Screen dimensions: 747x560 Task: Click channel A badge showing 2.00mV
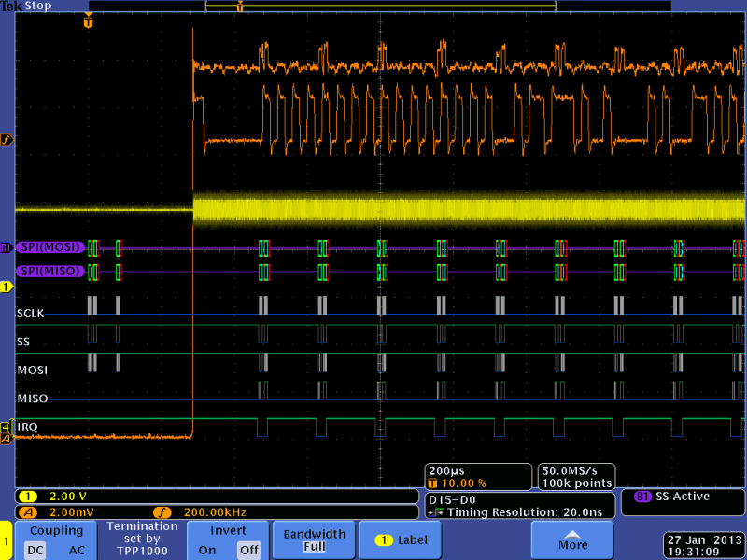click(x=28, y=512)
